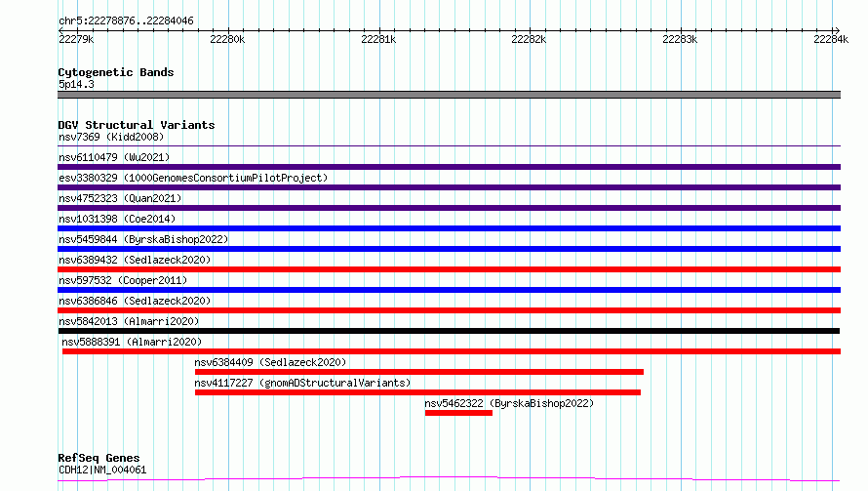Screen dimensions: 868x491
Task: Select the 5p14.3 cytogenetic band bar
Action: tap(449, 95)
